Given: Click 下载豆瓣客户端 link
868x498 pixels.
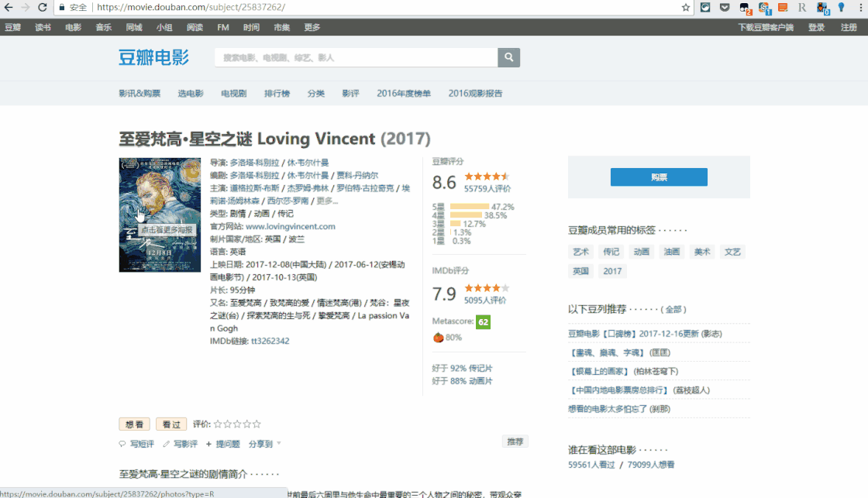Looking at the screenshot, I should 766,27.
